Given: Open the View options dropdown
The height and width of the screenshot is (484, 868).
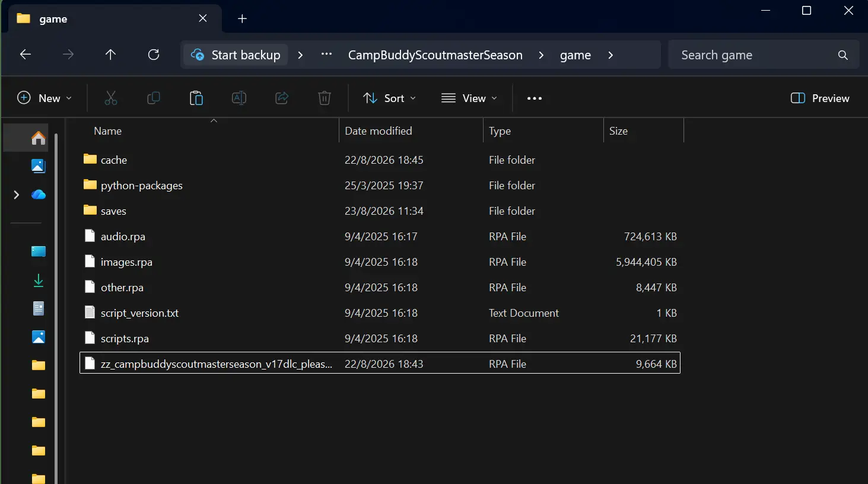Looking at the screenshot, I should (469, 98).
